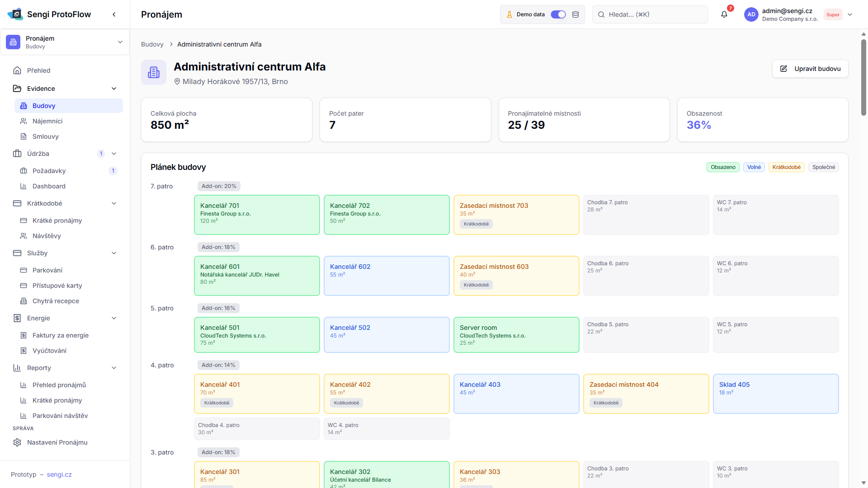Click the notifications bell icon
Image resolution: width=868 pixels, height=488 pixels.
pyautogui.click(x=724, y=14)
